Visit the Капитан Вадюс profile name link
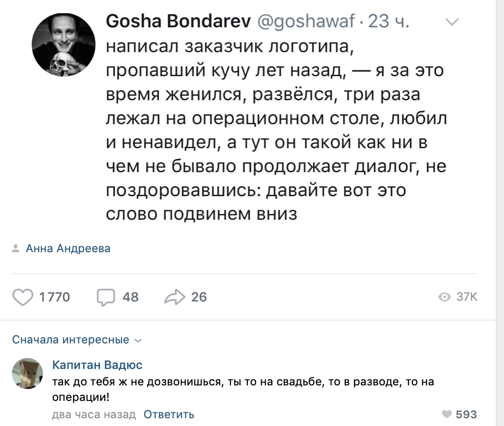The width and height of the screenshot is (504, 426). click(97, 365)
